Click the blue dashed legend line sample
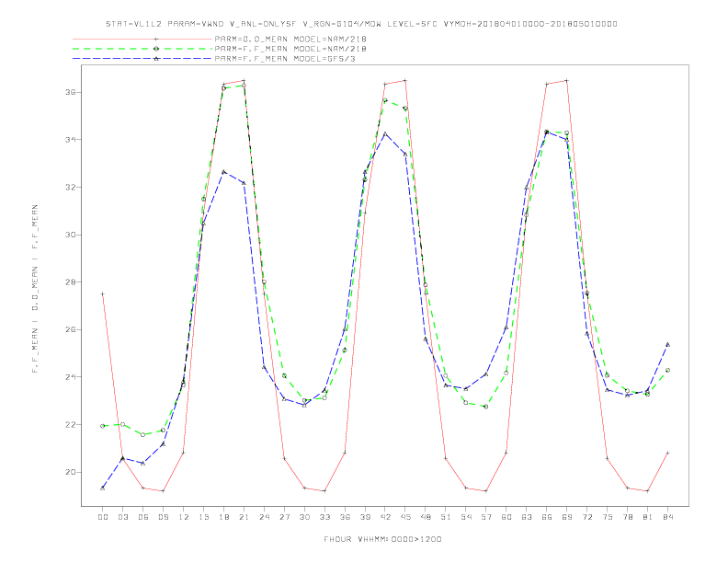 coord(142,59)
